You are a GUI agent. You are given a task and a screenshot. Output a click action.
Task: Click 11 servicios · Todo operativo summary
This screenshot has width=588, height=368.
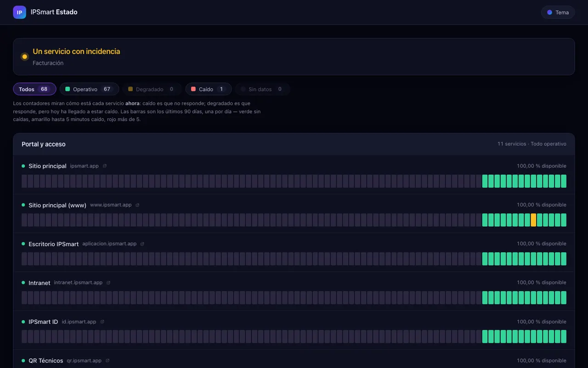click(x=532, y=144)
